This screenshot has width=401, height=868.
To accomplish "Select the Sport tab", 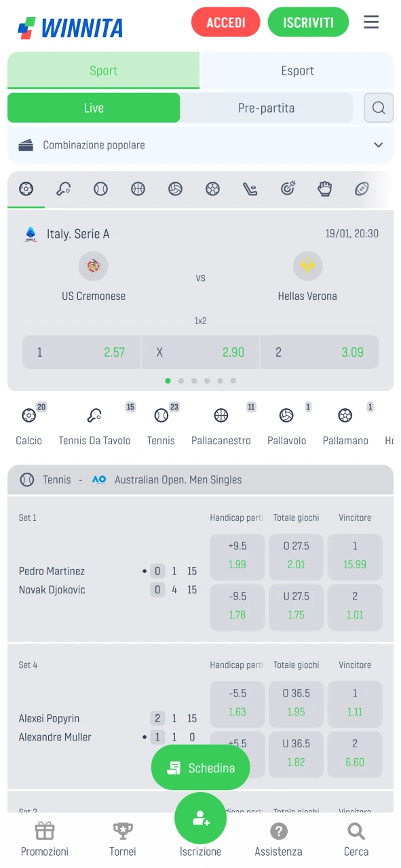I will pyautogui.click(x=103, y=70).
